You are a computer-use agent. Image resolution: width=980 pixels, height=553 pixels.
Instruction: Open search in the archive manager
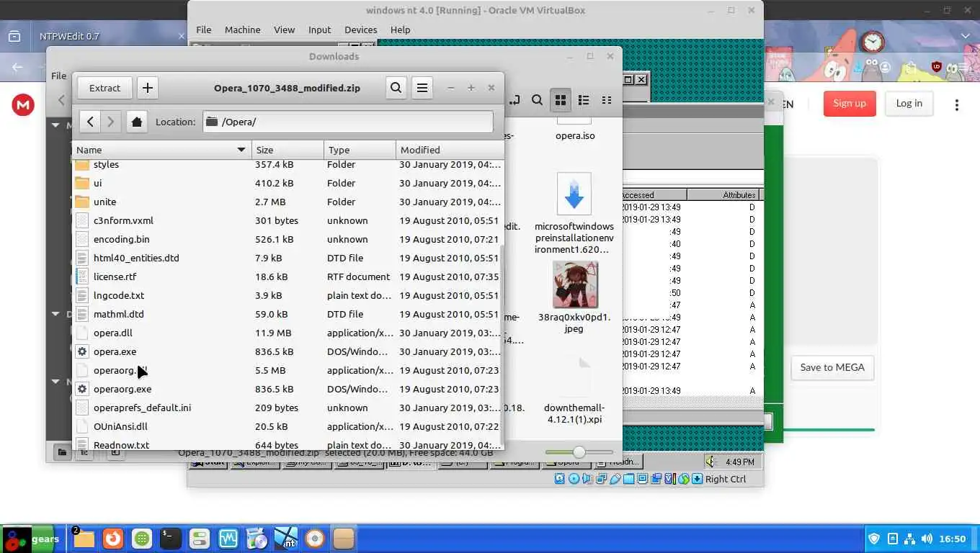(x=396, y=88)
